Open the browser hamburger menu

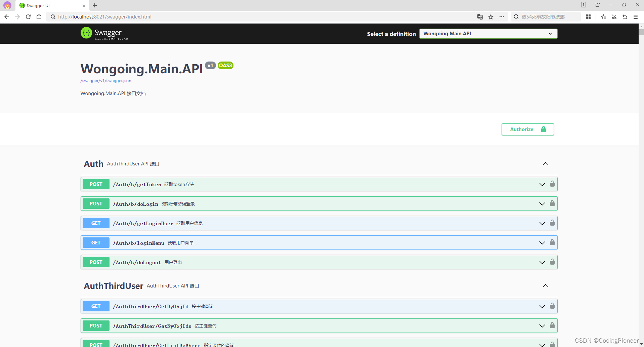(x=636, y=17)
